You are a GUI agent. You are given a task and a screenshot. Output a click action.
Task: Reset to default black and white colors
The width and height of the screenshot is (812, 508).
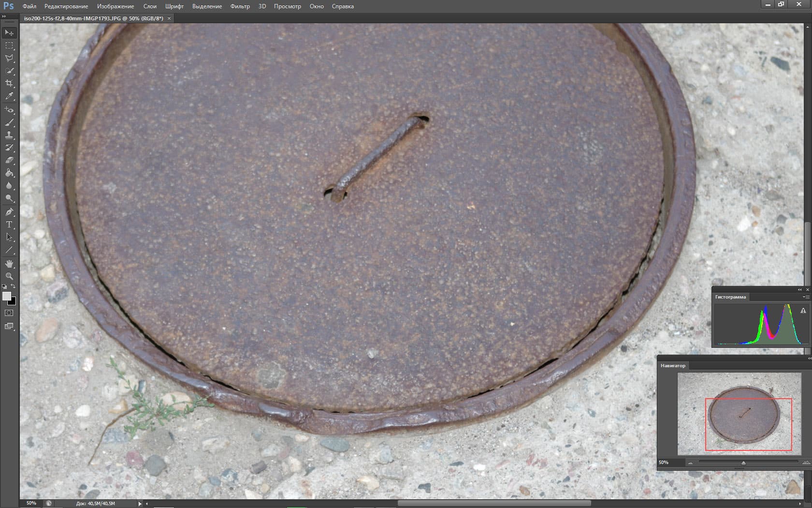pos(4,286)
